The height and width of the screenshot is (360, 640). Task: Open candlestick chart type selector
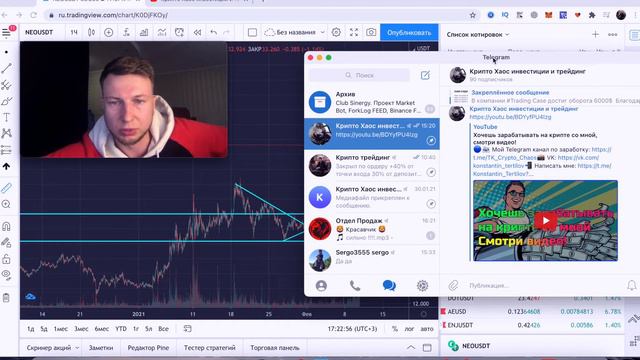pyautogui.click(x=91, y=32)
